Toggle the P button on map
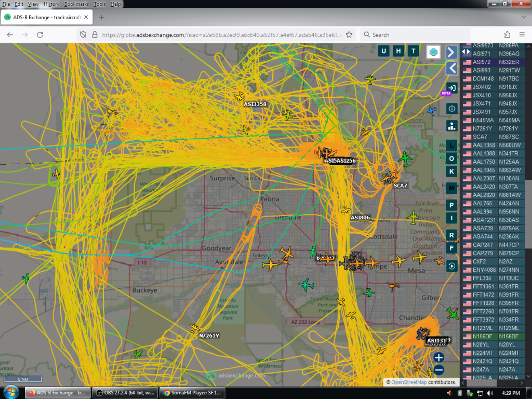The image size is (532, 399). click(x=451, y=205)
